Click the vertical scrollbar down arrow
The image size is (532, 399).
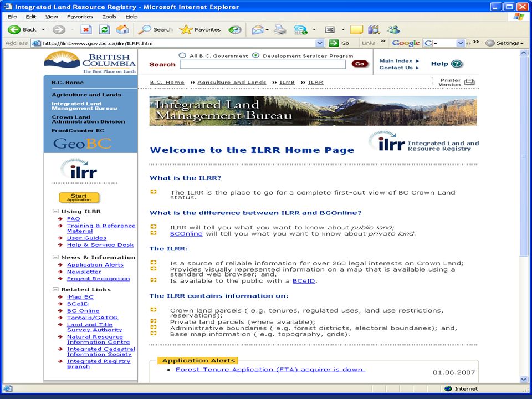coord(524,379)
